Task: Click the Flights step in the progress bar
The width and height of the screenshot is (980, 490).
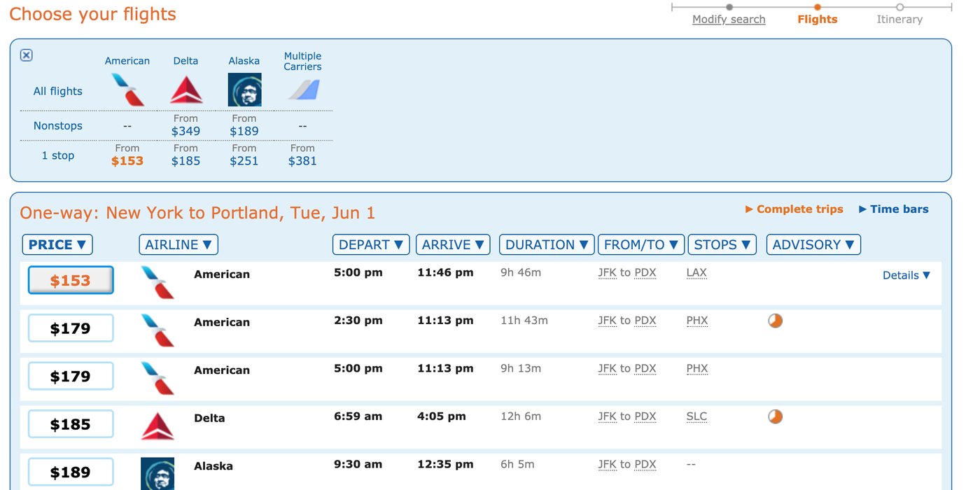Action: tap(817, 19)
